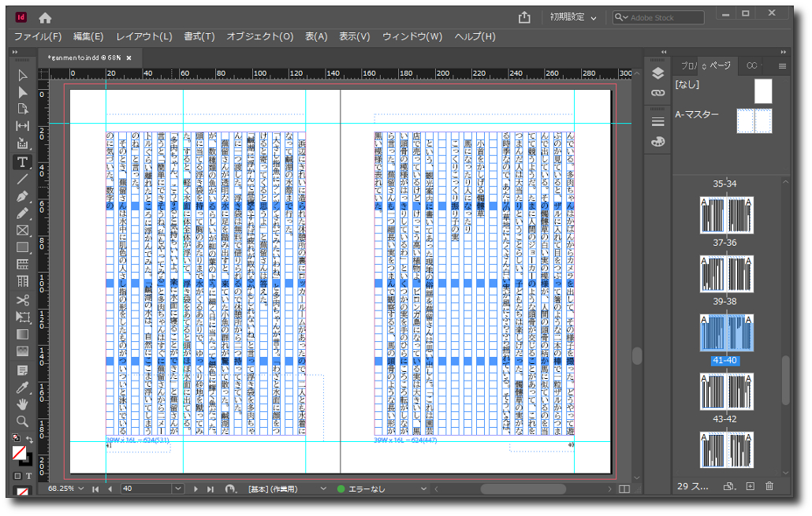The image size is (812, 516).
Task: Select the Type tool in the toolbar
Action: coord(22,161)
